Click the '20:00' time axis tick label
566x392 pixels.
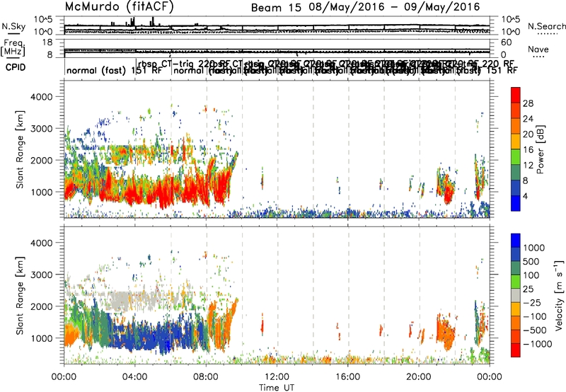click(x=419, y=377)
